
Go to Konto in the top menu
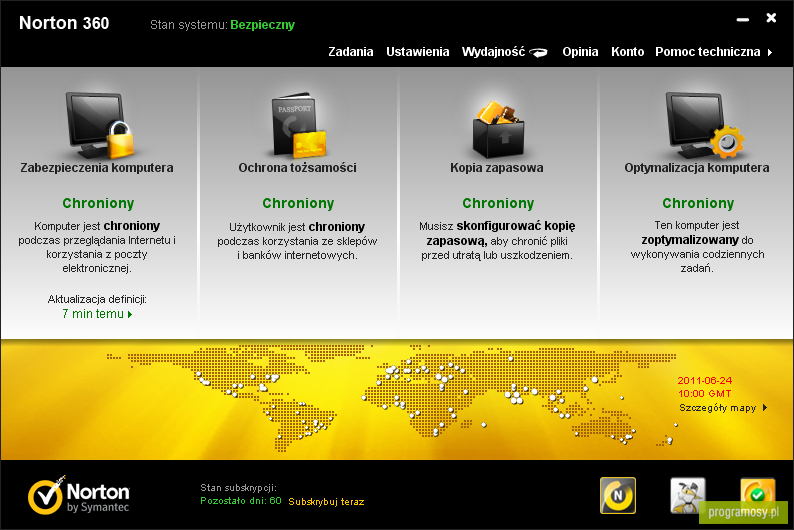[627, 52]
